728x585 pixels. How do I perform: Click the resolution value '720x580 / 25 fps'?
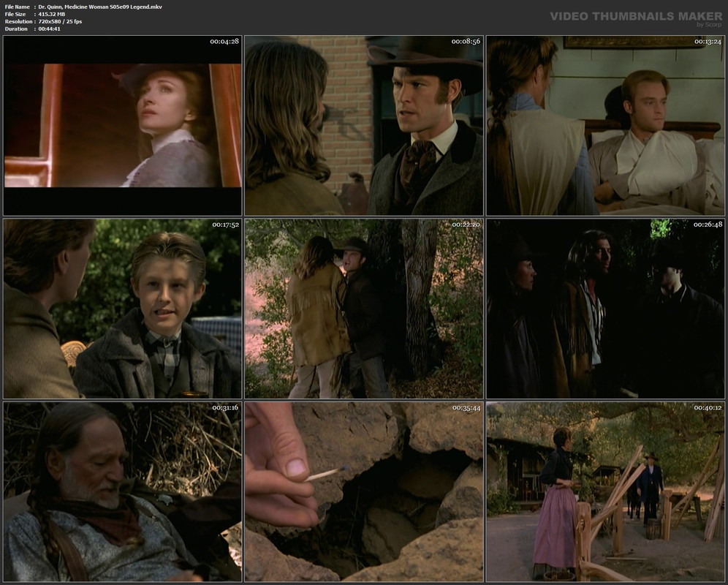(61, 21)
